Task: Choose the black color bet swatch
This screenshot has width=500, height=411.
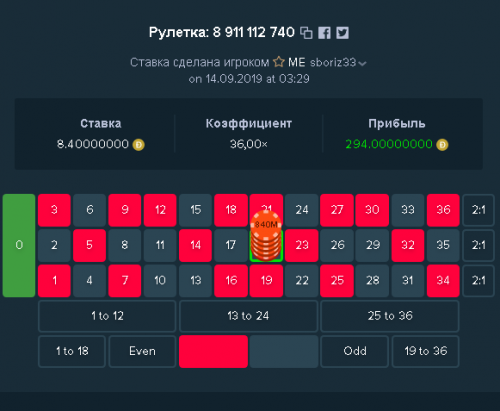Action: [284, 351]
